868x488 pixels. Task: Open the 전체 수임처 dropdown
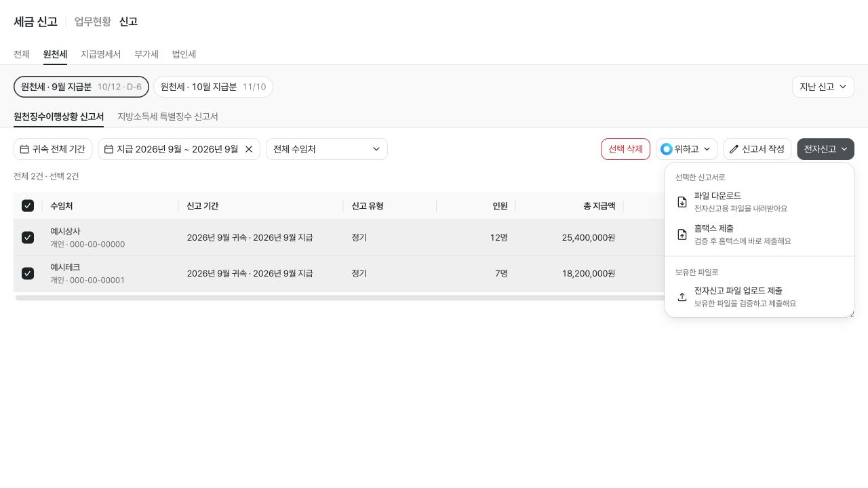click(327, 149)
